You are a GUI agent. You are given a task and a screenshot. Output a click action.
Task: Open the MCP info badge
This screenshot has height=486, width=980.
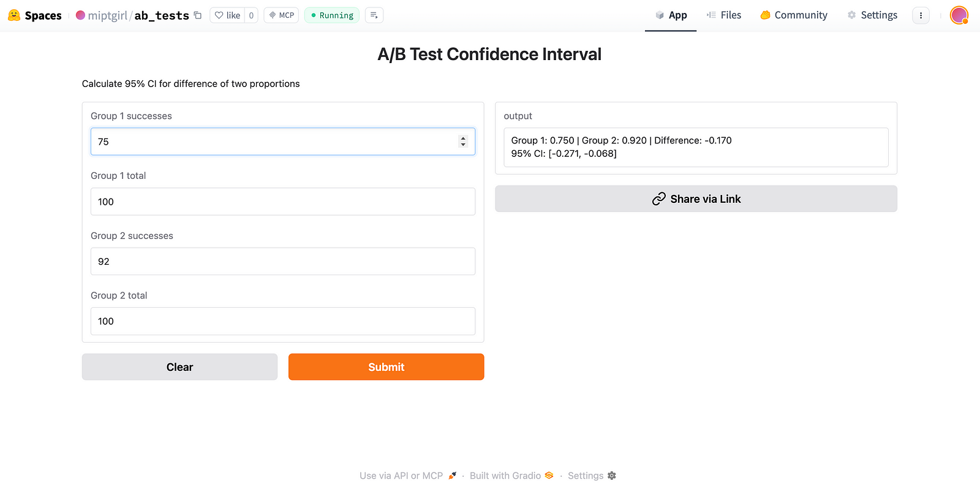tap(281, 15)
